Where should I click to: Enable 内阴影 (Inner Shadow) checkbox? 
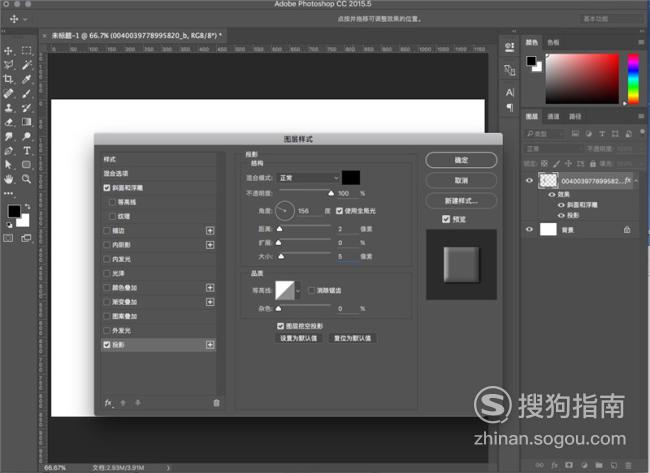107,245
